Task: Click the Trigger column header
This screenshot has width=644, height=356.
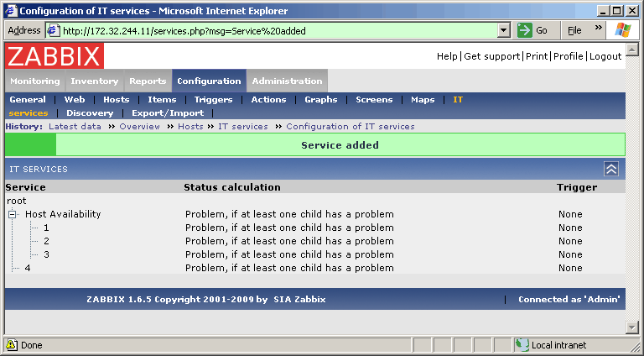Action: click(x=577, y=187)
